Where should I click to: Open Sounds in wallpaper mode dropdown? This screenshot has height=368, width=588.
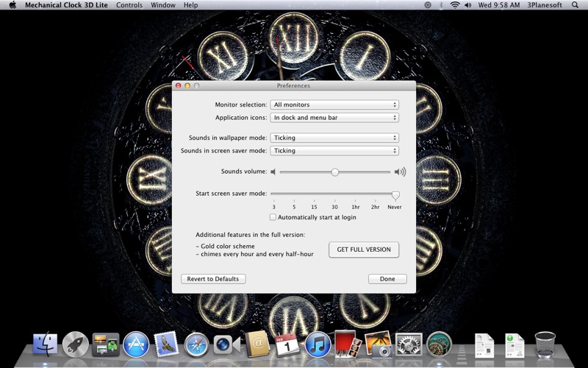tap(334, 138)
